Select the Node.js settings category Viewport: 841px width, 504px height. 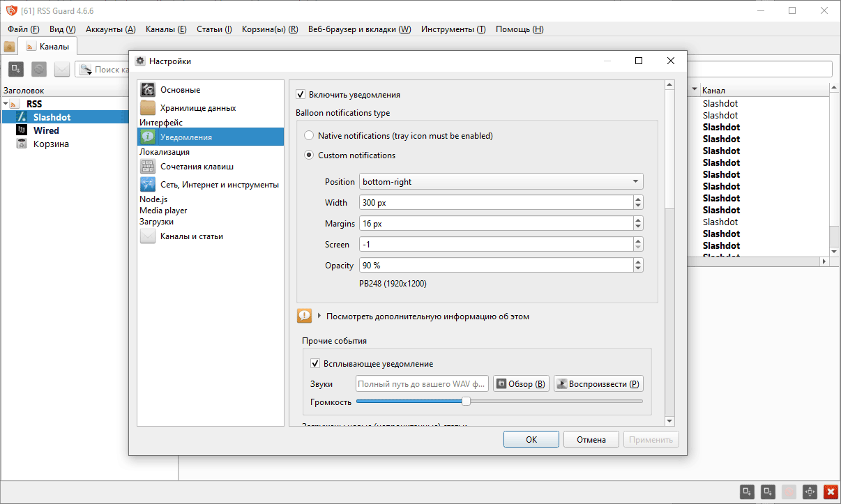[x=153, y=199]
